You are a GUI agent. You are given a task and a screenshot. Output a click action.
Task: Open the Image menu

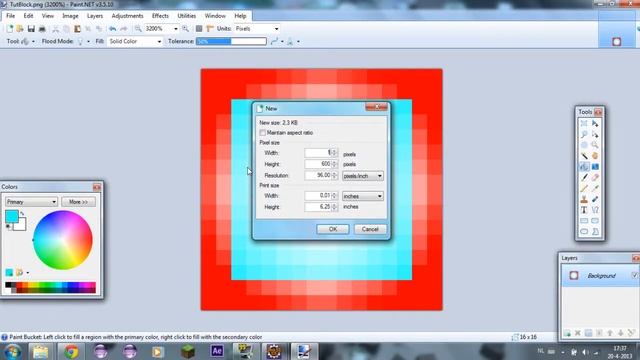(70, 16)
